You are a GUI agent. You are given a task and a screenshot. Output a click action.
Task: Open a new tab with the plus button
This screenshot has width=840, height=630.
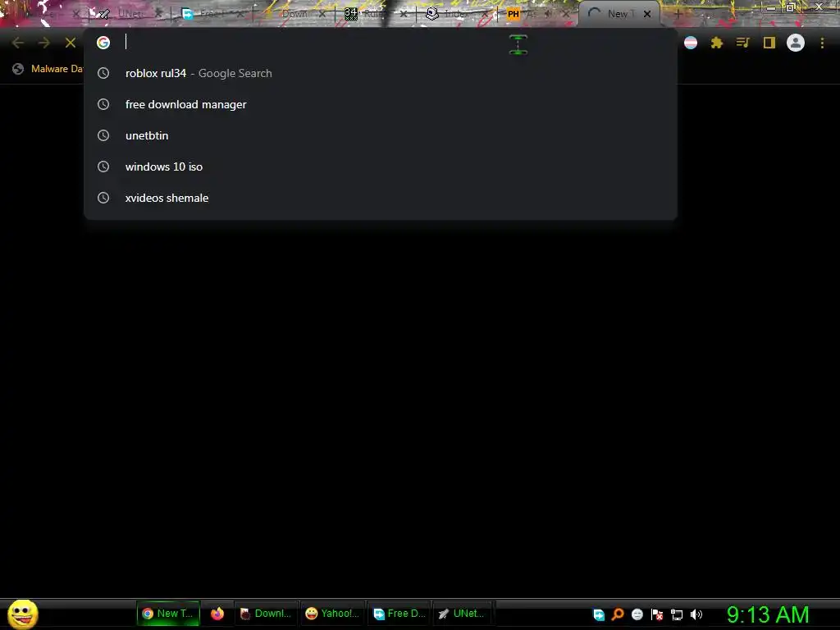pyautogui.click(x=678, y=15)
